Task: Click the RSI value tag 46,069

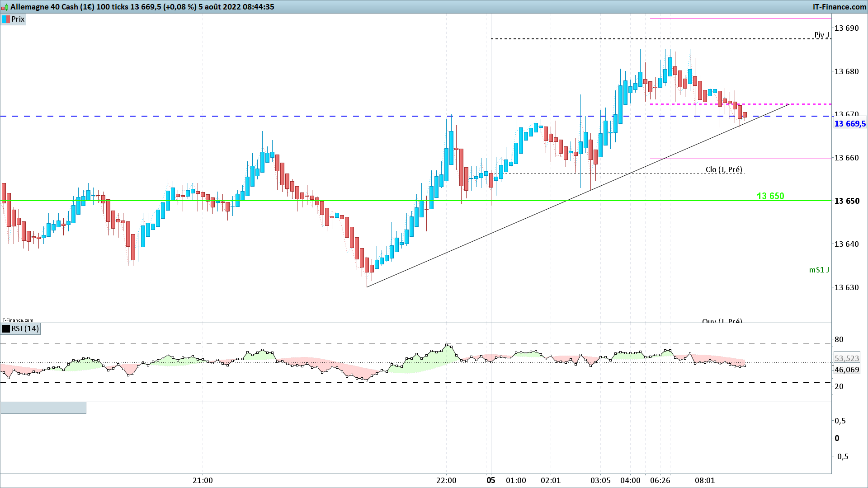Action: [x=847, y=370]
